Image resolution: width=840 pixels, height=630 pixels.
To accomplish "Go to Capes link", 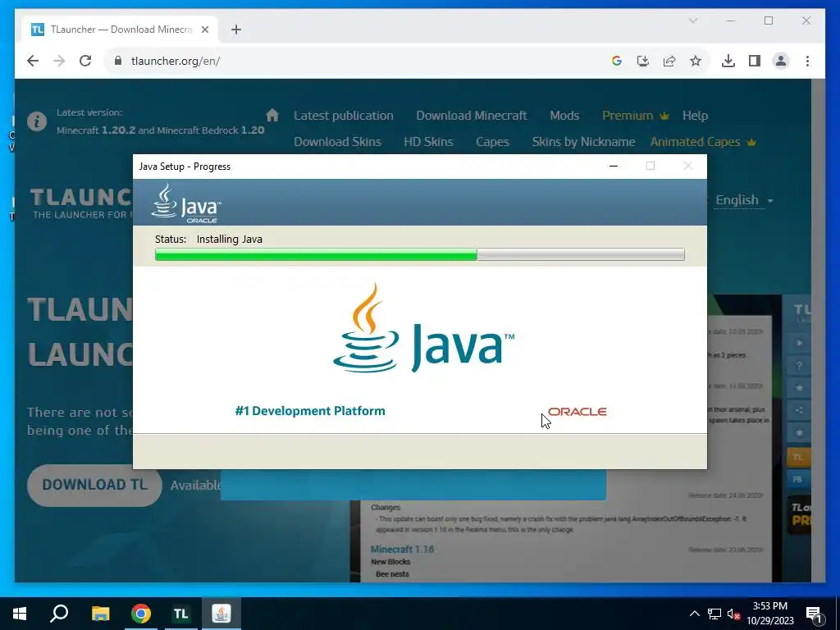I will (492, 142).
